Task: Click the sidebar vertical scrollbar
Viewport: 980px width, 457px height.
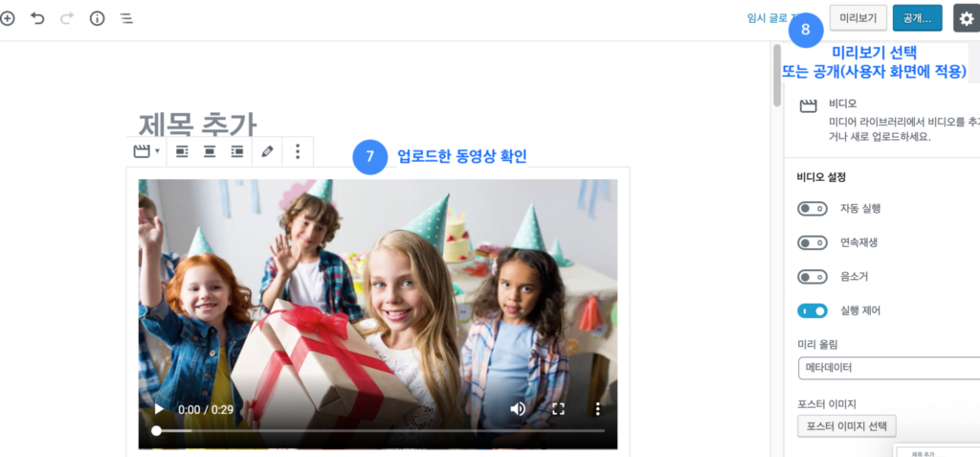Action: pos(777,75)
